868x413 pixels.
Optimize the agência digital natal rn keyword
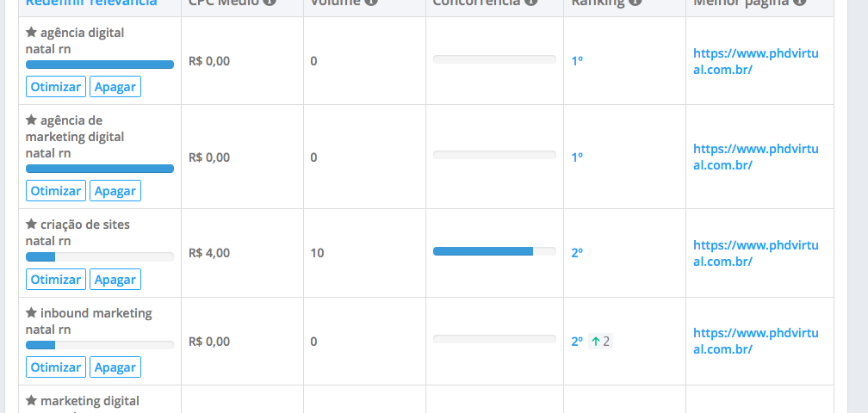56,87
